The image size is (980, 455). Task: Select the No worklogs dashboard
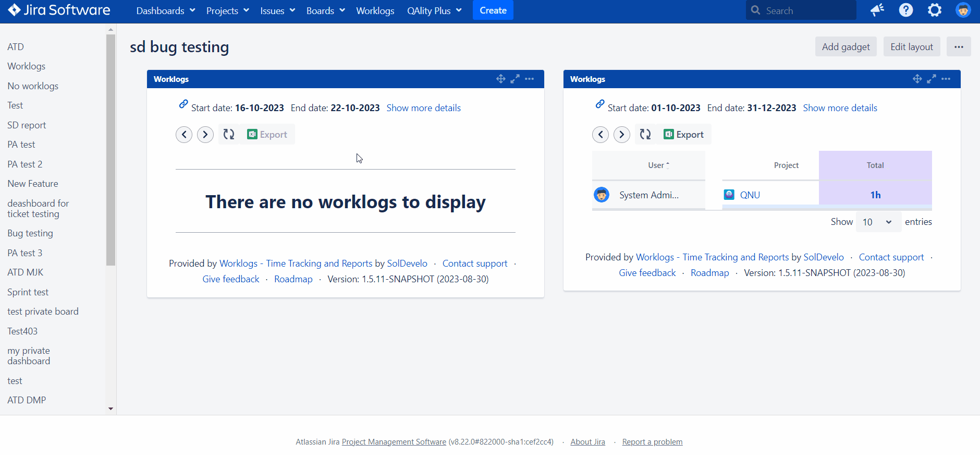[33, 86]
